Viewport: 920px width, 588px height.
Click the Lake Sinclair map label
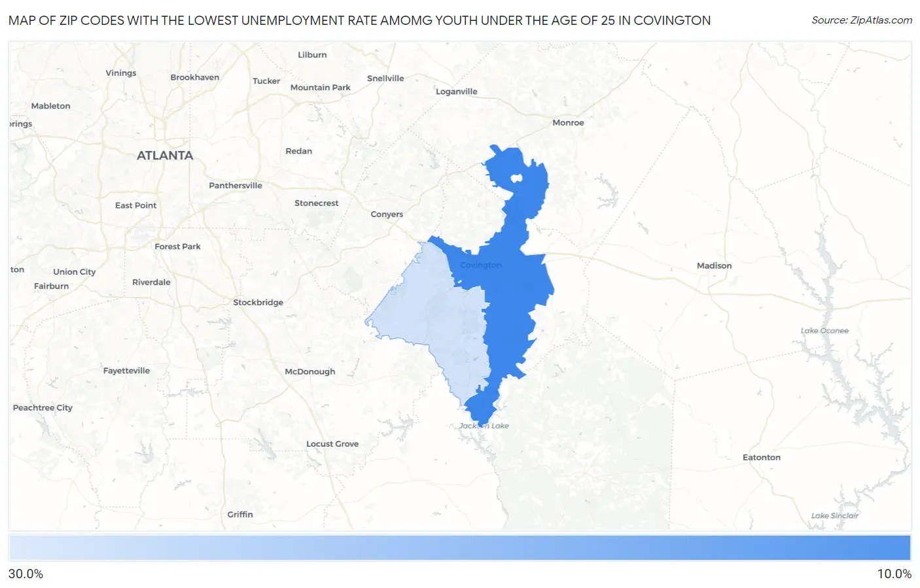pyautogui.click(x=835, y=516)
